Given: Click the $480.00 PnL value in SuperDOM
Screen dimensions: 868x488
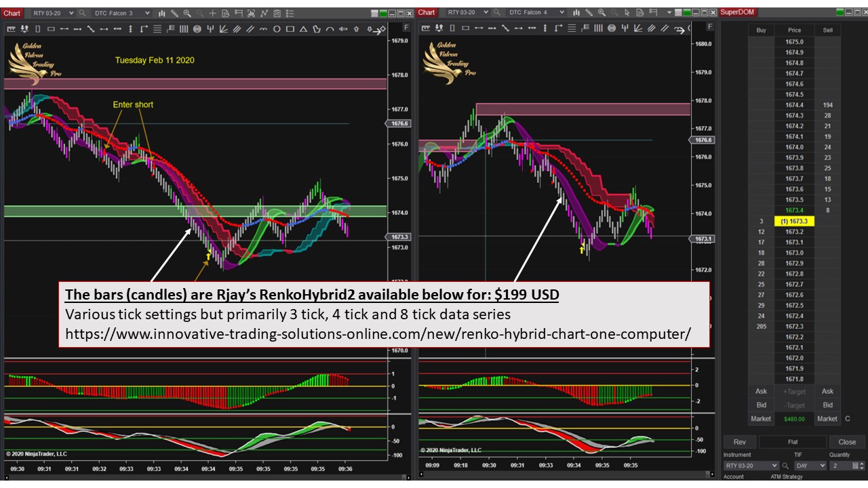Looking at the screenshot, I should [795, 419].
